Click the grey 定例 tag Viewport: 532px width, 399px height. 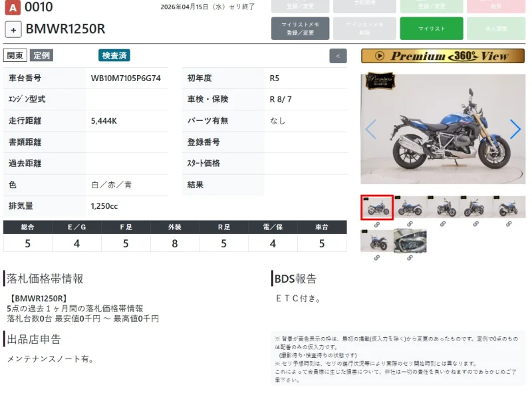coord(41,55)
